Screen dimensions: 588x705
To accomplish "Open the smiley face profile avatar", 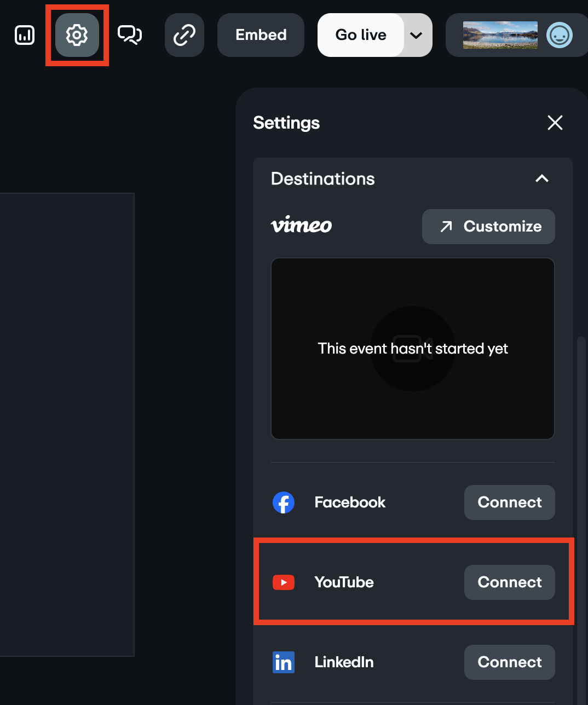I will pyautogui.click(x=560, y=35).
